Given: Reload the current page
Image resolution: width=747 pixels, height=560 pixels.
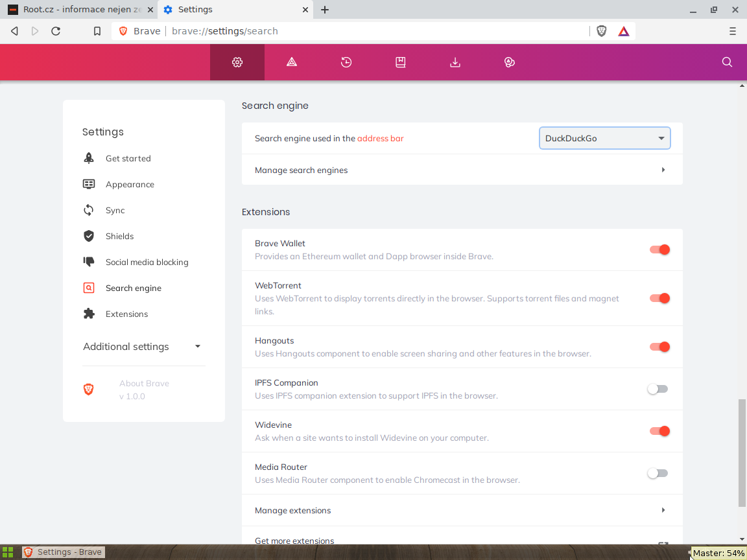Looking at the screenshot, I should 56,31.
